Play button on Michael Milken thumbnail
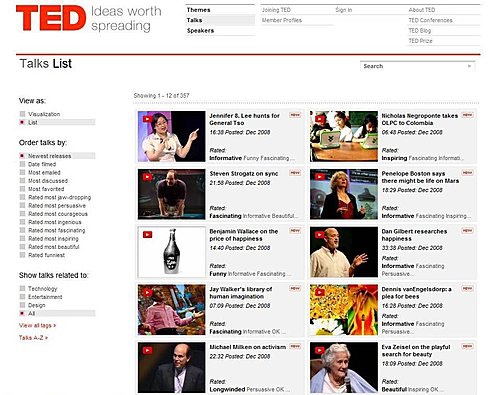 tap(147, 350)
